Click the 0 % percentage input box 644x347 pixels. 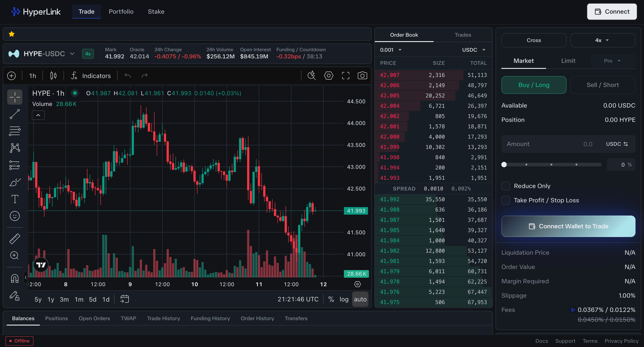coord(621,165)
